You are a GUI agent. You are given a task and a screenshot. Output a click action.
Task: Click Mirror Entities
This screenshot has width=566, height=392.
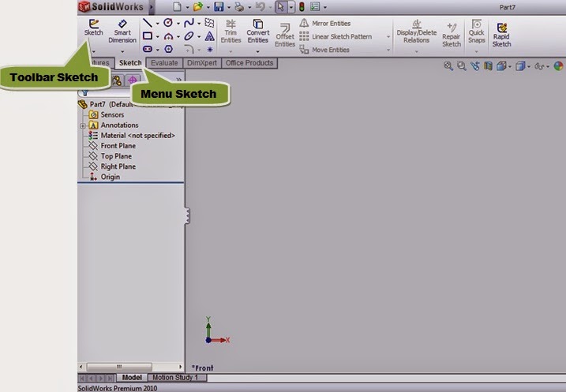pos(325,24)
